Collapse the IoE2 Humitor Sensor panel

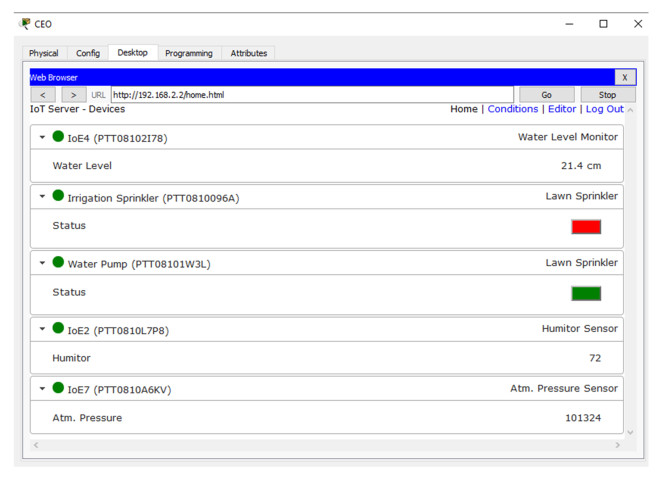coord(42,329)
